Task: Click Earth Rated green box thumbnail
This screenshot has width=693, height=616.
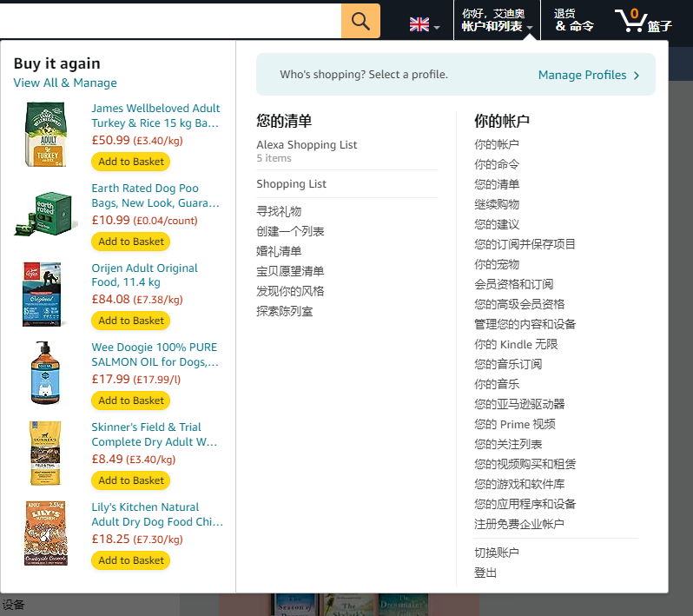Action: point(46,213)
